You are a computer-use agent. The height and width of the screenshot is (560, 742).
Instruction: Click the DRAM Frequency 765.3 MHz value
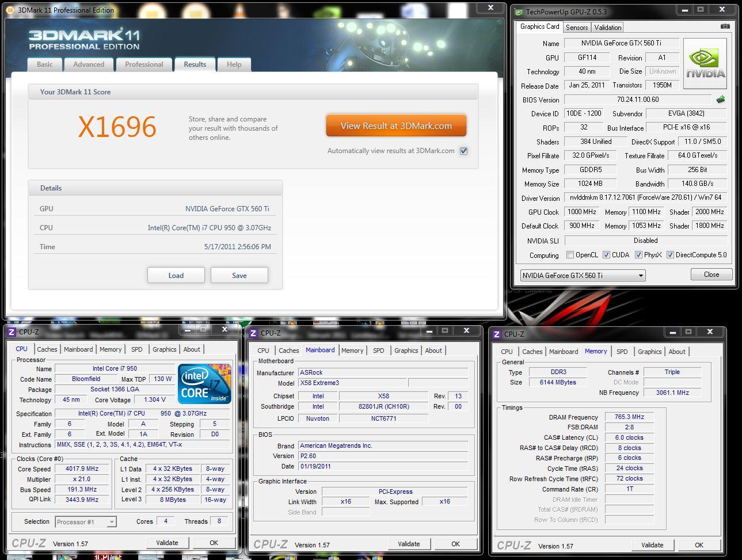click(629, 417)
